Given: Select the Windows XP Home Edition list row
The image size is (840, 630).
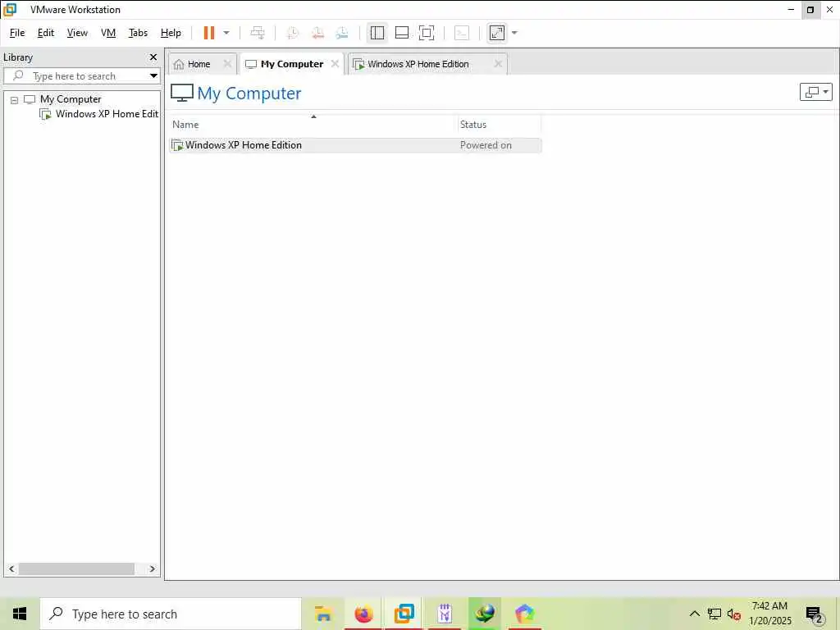Looking at the screenshot, I should tap(355, 145).
